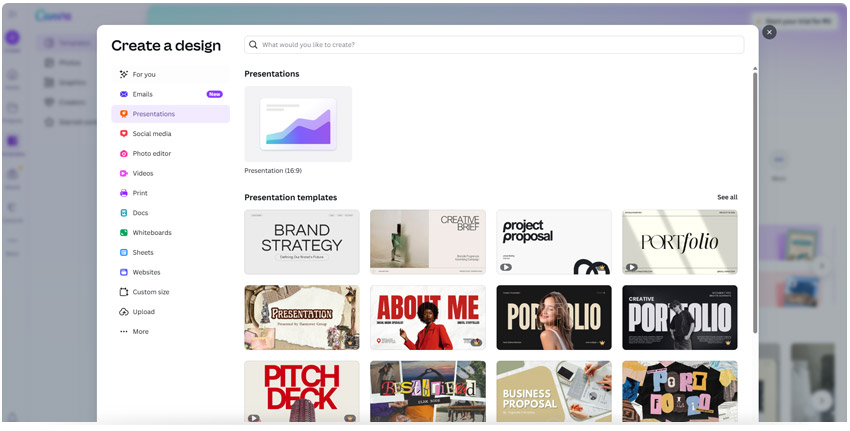Pick the vintage collage Presentation template

point(302,318)
